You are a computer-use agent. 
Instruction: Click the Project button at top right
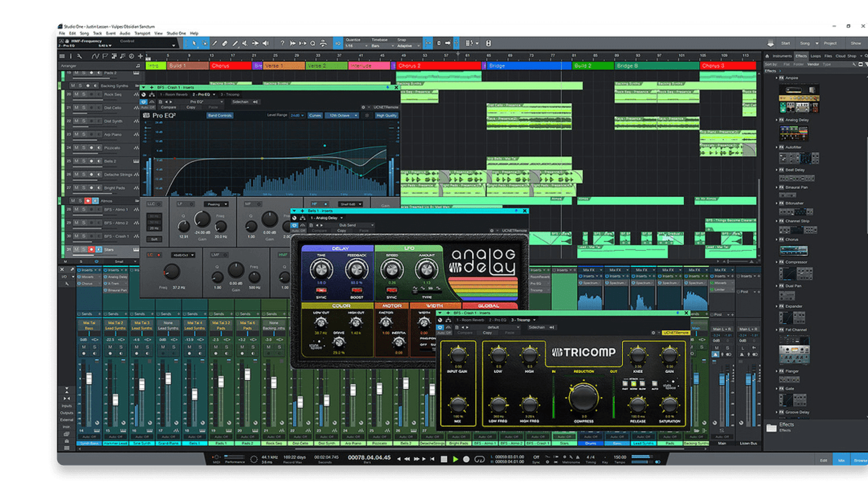[830, 43]
